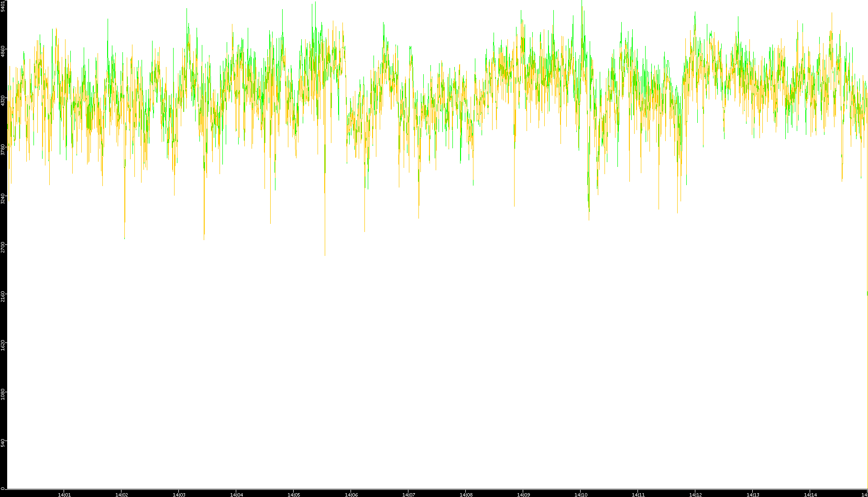Image resolution: width=868 pixels, height=497 pixels.
Task: Click the 14:01 time label on the x-axis
Action: tap(64, 495)
